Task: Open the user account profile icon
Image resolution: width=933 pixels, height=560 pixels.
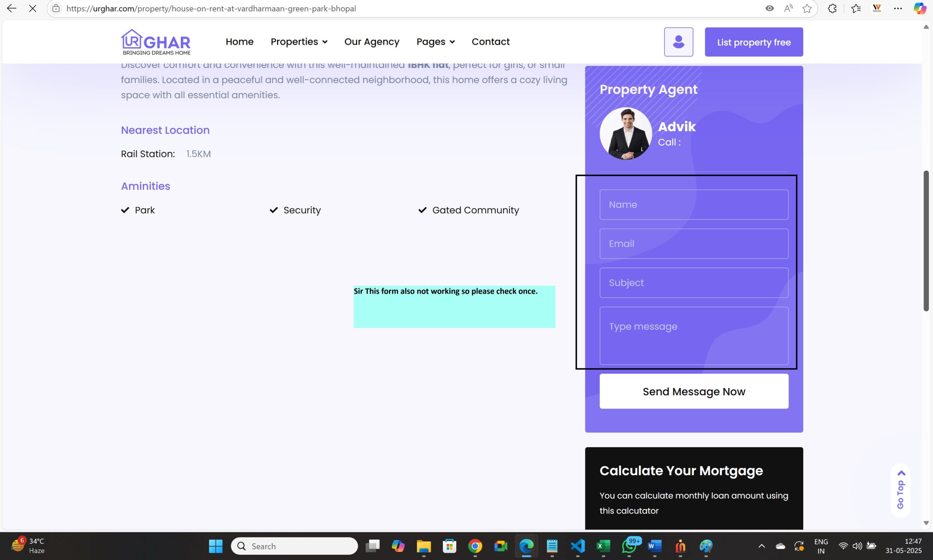Action: pos(678,42)
